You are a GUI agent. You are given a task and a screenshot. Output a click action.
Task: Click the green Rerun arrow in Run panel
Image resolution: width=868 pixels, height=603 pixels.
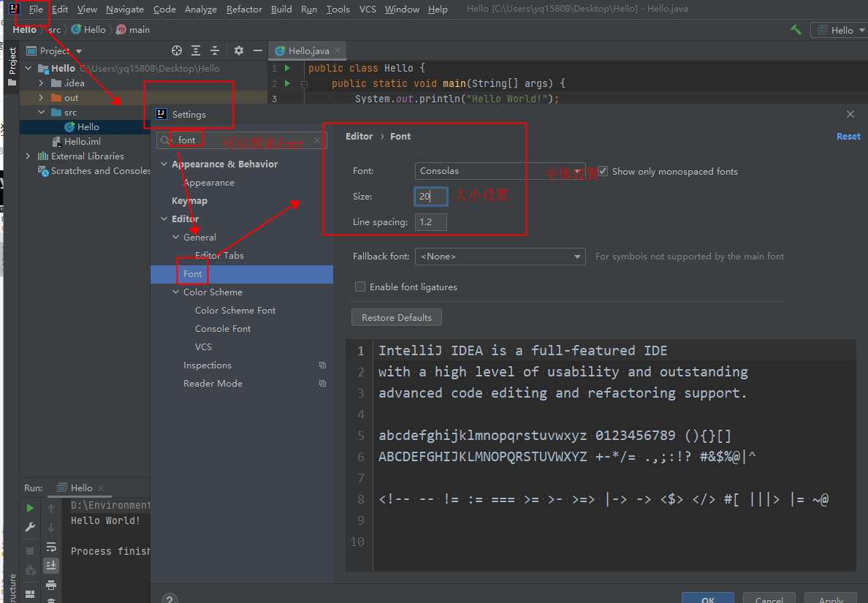pos(31,508)
